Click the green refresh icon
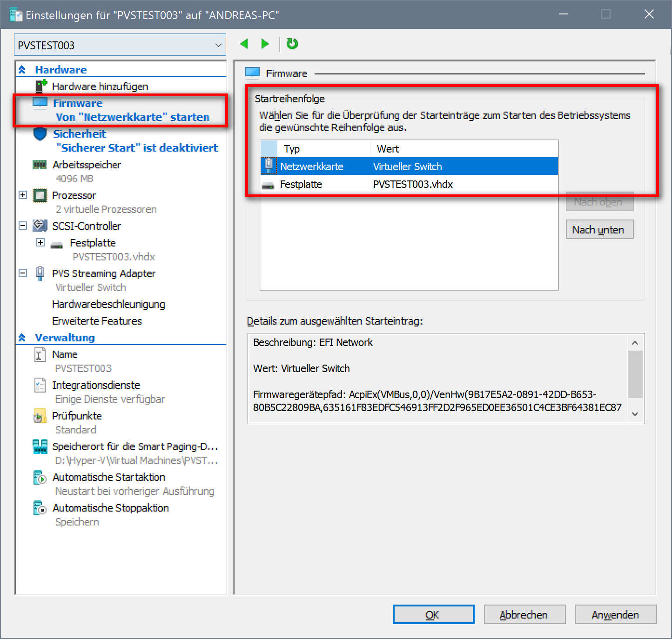The image size is (672, 639). click(292, 44)
